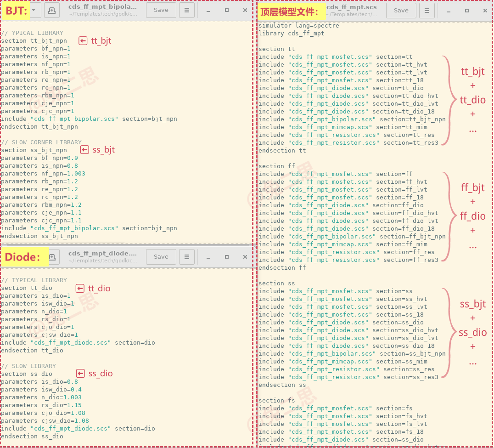Click line 'section ss_dio'
This screenshot has height=448, width=494.
click(27, 374)
